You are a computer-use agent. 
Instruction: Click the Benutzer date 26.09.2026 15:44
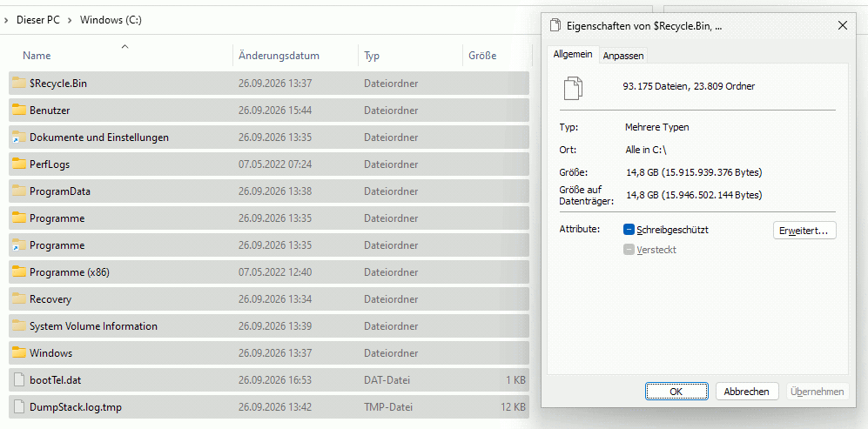pos(275,111)
